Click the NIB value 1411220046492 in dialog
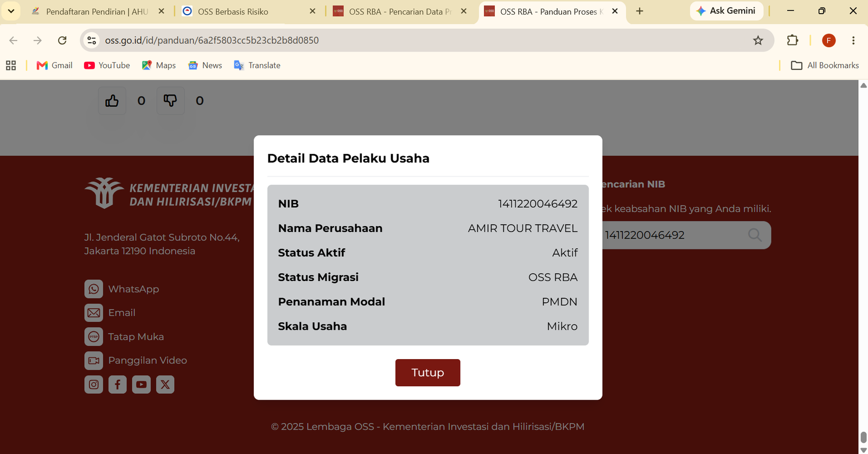The height and width of the screenshot is (454, 868). click(538, 204)
